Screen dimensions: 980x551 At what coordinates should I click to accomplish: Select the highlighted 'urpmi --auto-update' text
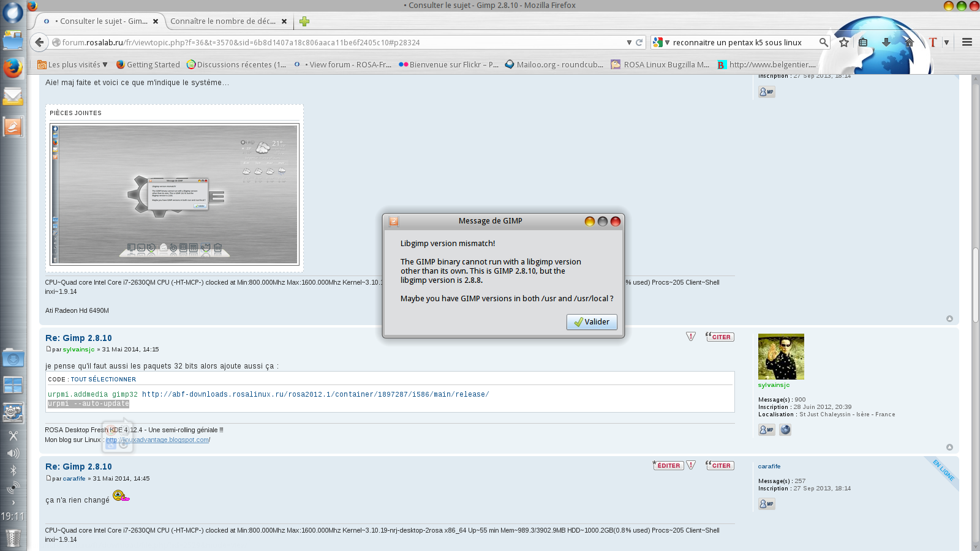(88, 404)
